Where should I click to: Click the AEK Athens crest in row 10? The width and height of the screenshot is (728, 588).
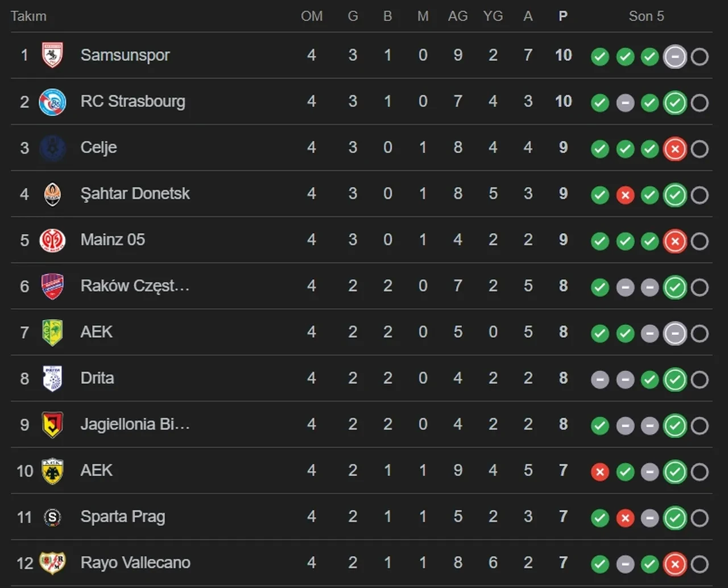click(53, 471)
